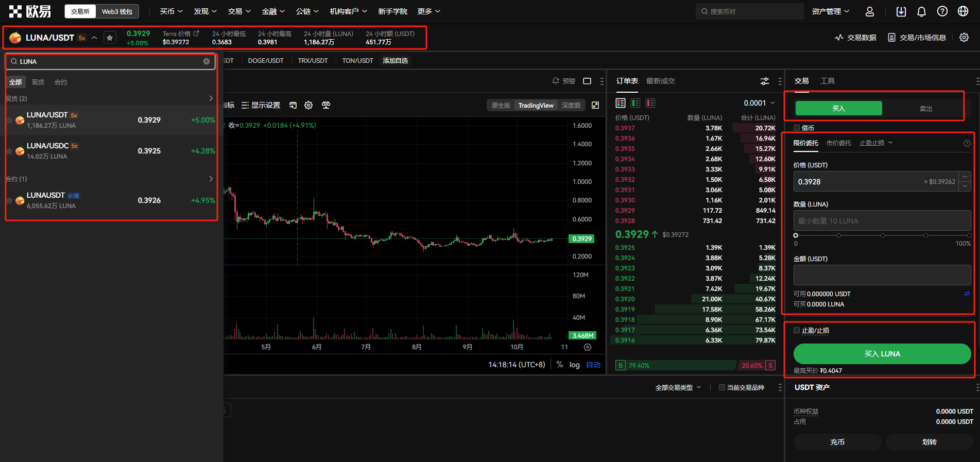Check the 当前交易品种 filter
Screen dimensions: 980x462
click(x=721, y=387)
